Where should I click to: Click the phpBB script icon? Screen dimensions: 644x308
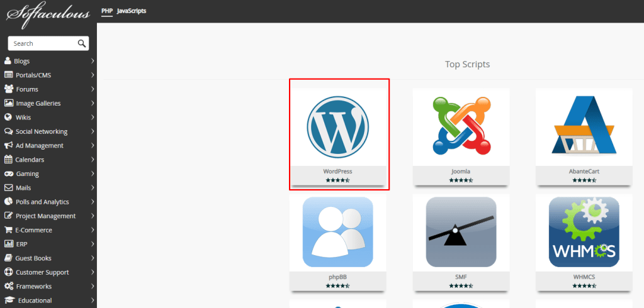coord(338,233)
